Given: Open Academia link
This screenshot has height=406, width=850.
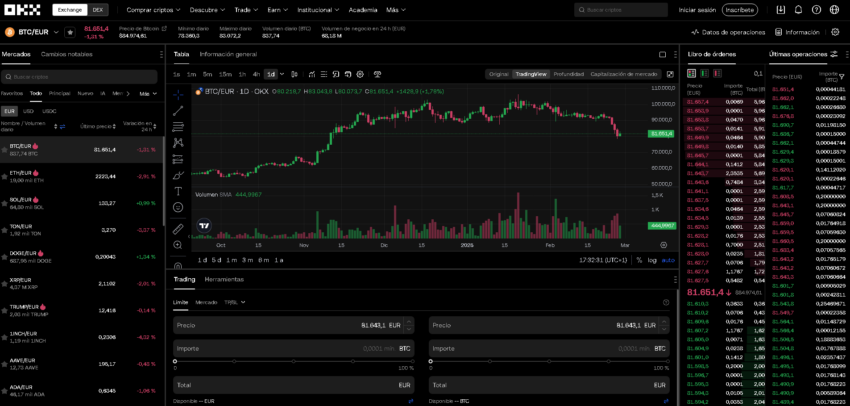Looking at the screenshot, I should tap(363, 10).
